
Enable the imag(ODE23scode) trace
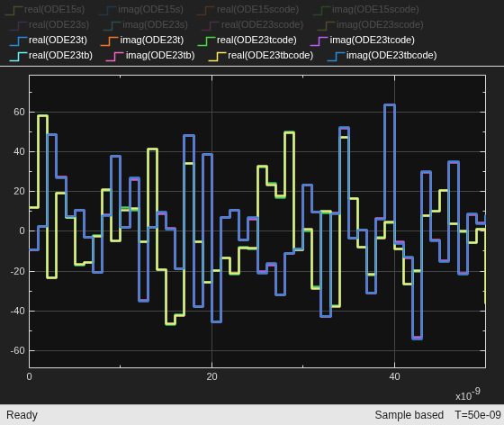pyautogui.click(x=370, y=24)
